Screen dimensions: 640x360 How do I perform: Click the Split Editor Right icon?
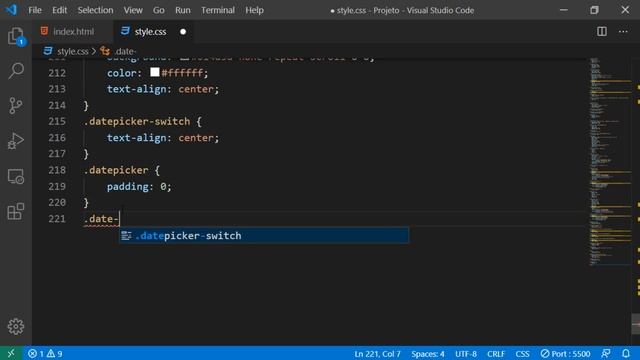click(602, 31)
